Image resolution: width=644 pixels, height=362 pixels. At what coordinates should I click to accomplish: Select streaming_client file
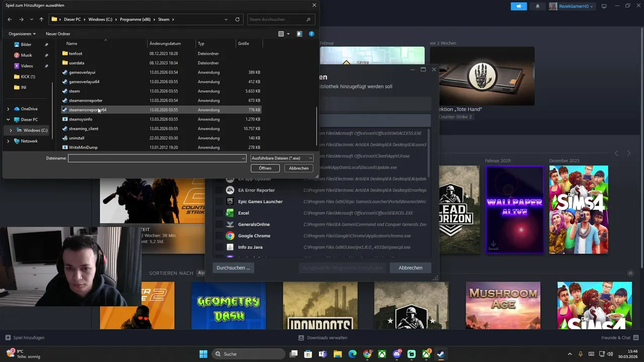161,129
